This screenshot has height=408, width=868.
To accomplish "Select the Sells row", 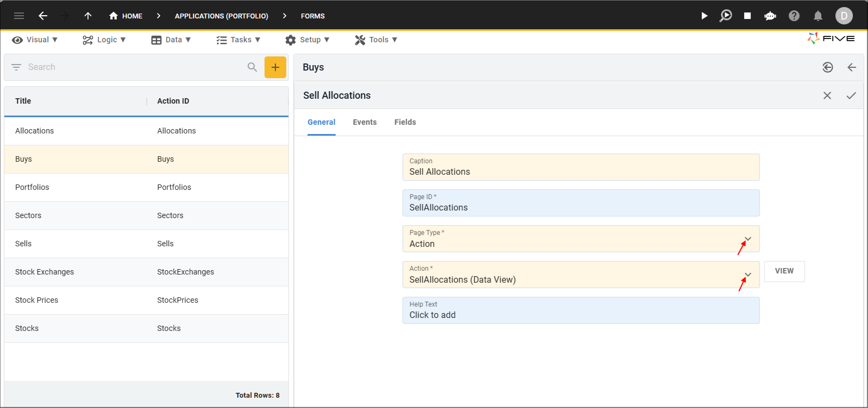I will click(x=146, y=244).
